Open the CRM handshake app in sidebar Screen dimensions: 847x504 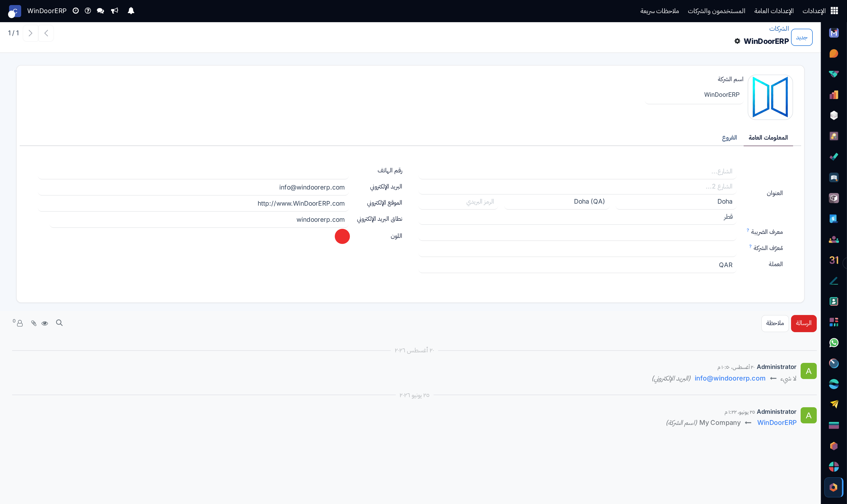tap(834, 74)
